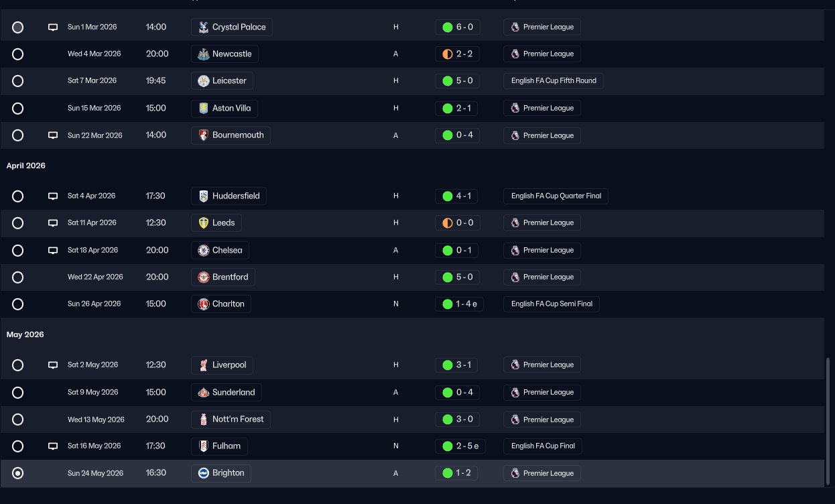This screenshot has height=504, width=835.
Task: Click the Brighton club badge icon
Action: click(x=204, y=473)
